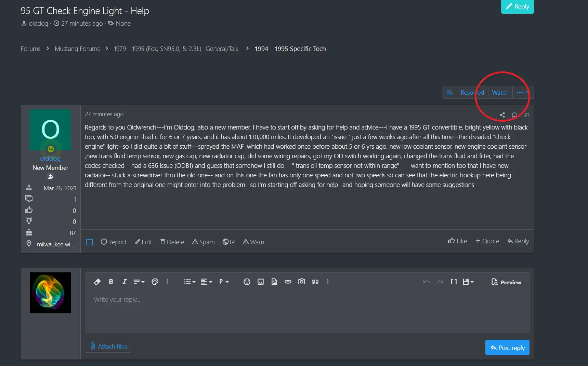
Task: Check the poster's IP
Action: (228, 242)
